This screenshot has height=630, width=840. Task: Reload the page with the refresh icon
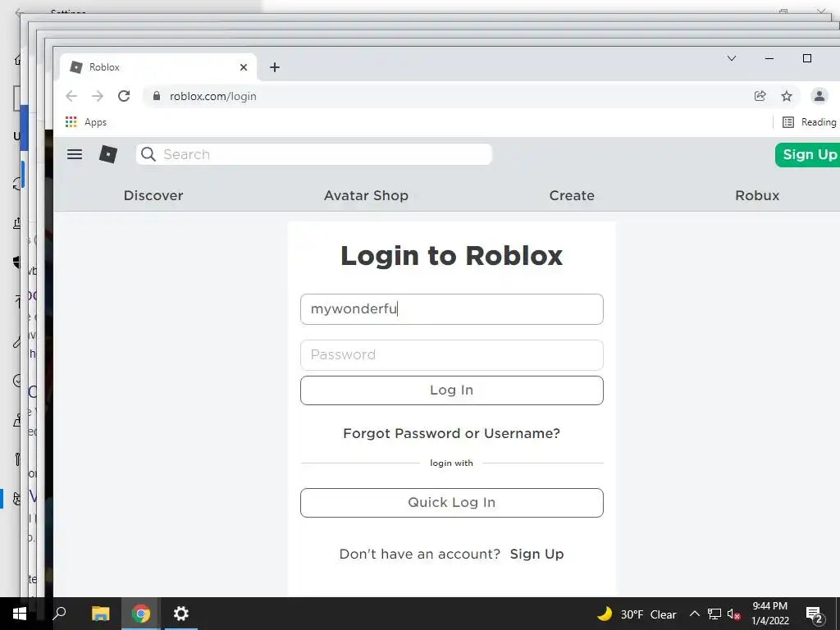pyautogui.click(x=124, y=96)
